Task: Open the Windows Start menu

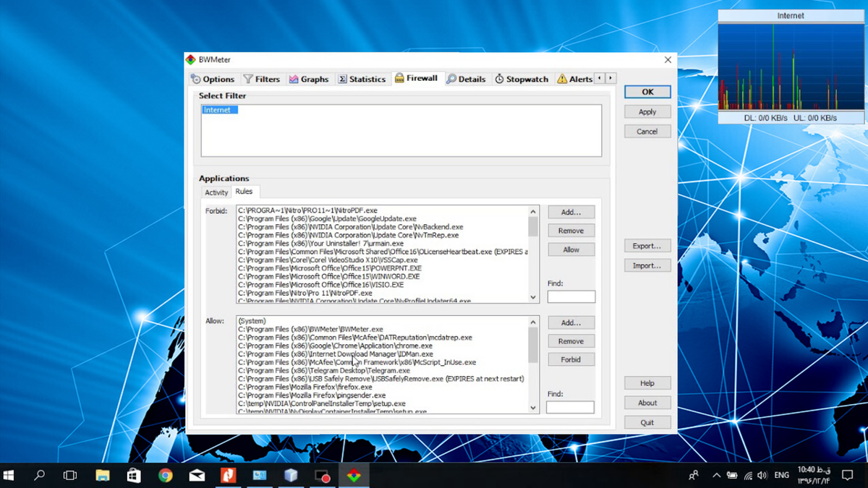Action: point(9,475)
